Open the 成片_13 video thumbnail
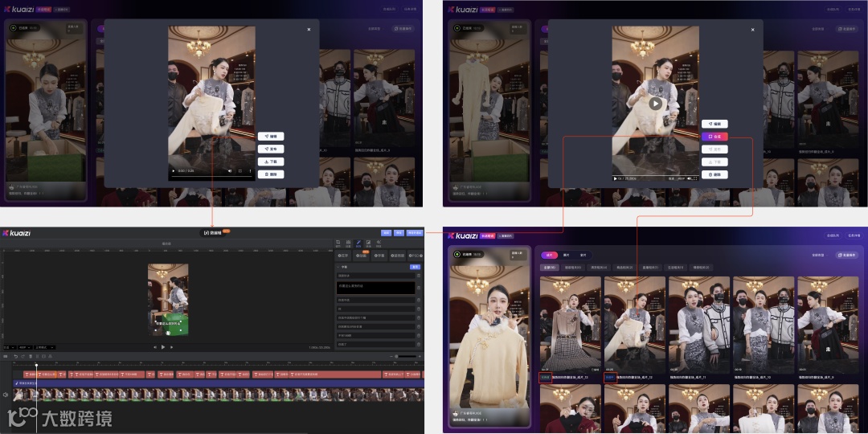The height and width of the screenshot is (434, 868). tap(570, 325)
